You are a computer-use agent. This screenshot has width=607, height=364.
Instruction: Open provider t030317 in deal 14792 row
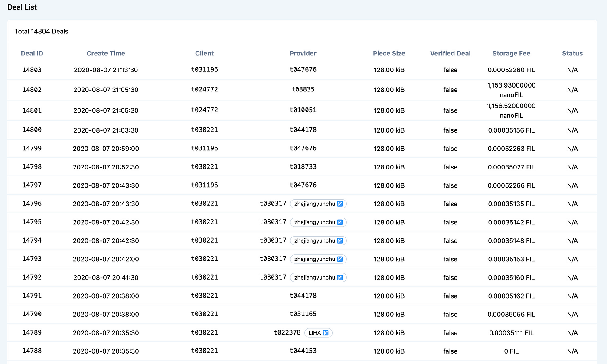point(273,277)
